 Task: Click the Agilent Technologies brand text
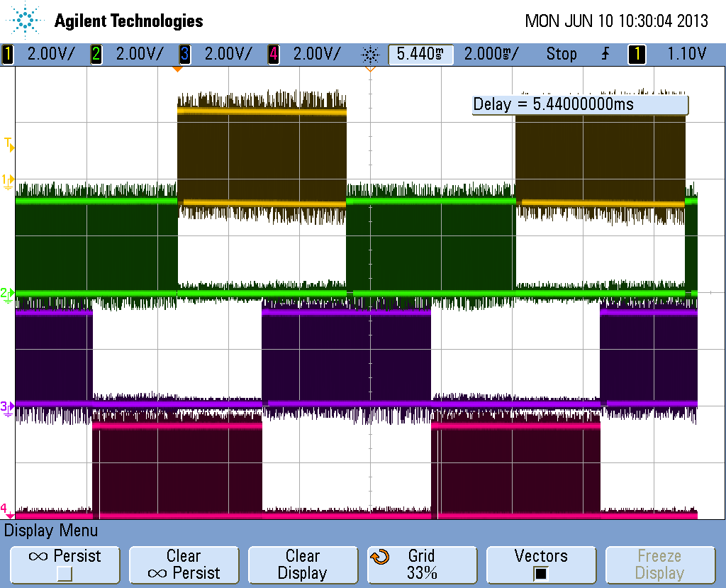coord(129,21)
